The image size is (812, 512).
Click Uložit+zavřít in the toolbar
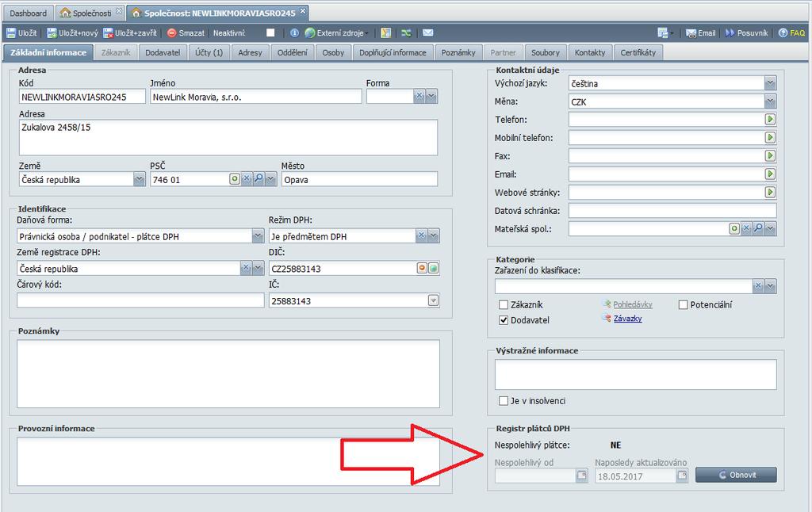[x=130, y=33]
